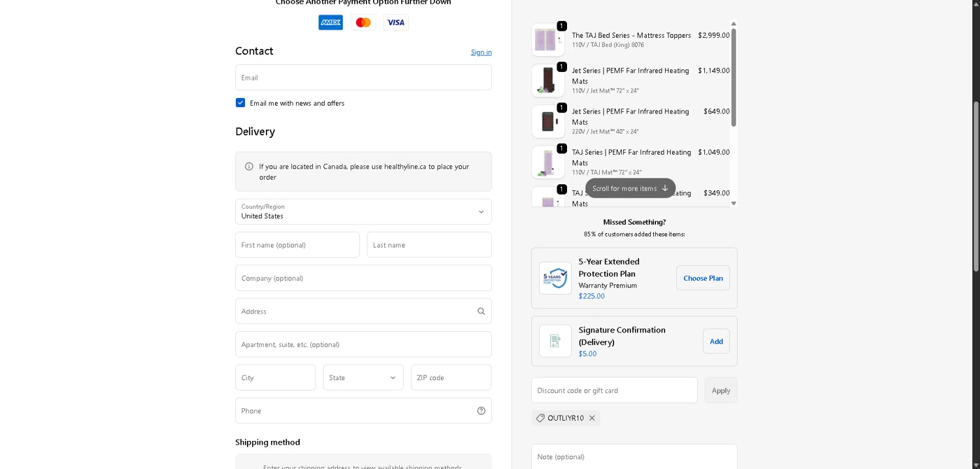Click the Apply discount button

point(721,391)
